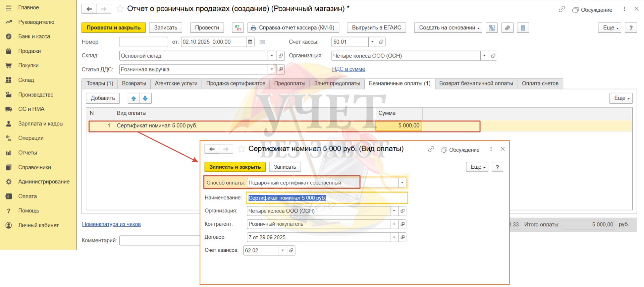Open the Возврат безналичной оплаты tab

[x=476, y=83]
